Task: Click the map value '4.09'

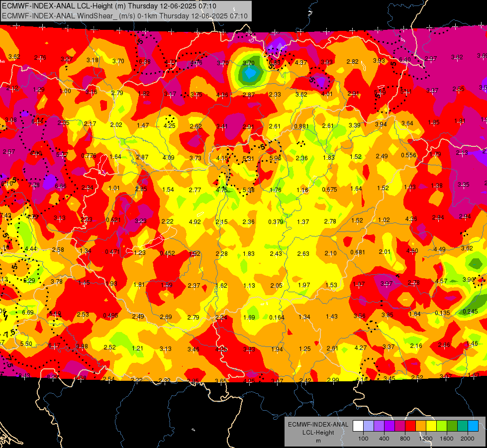Action: point(168,158)
